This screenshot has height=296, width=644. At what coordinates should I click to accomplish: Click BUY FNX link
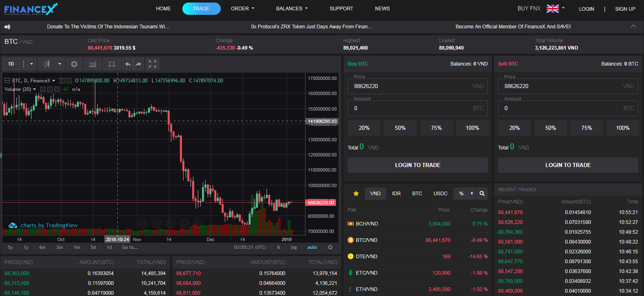pos(530,9)
